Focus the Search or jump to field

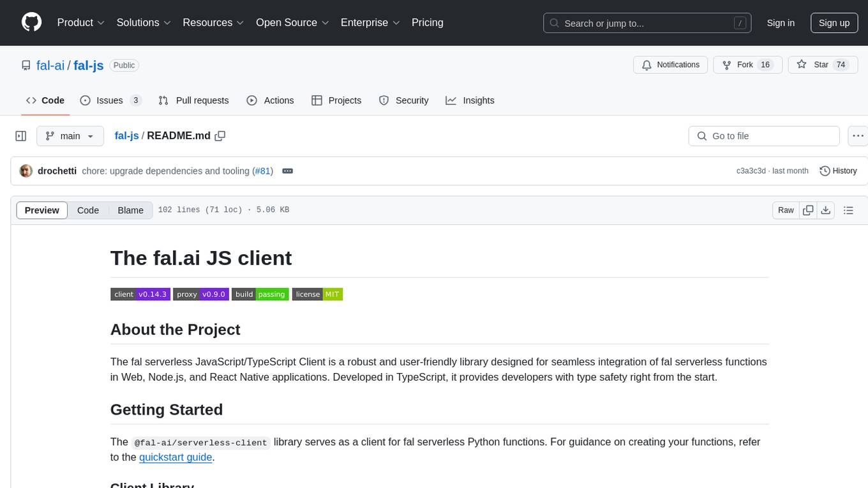647,23
